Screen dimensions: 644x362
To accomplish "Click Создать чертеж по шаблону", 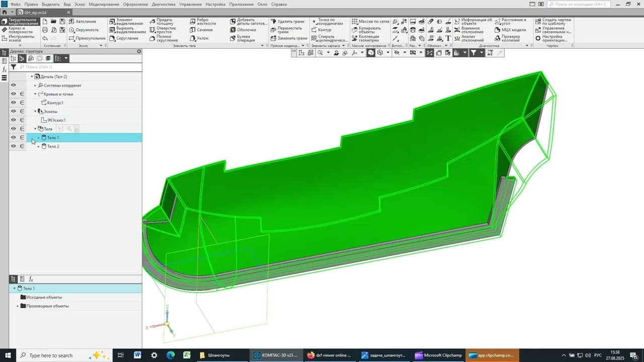I will [553, 22].
